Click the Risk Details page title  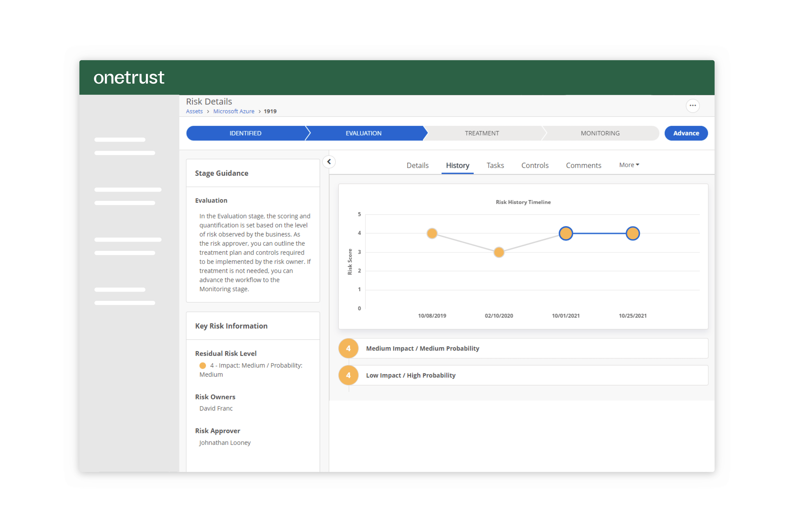click(209, 101)
